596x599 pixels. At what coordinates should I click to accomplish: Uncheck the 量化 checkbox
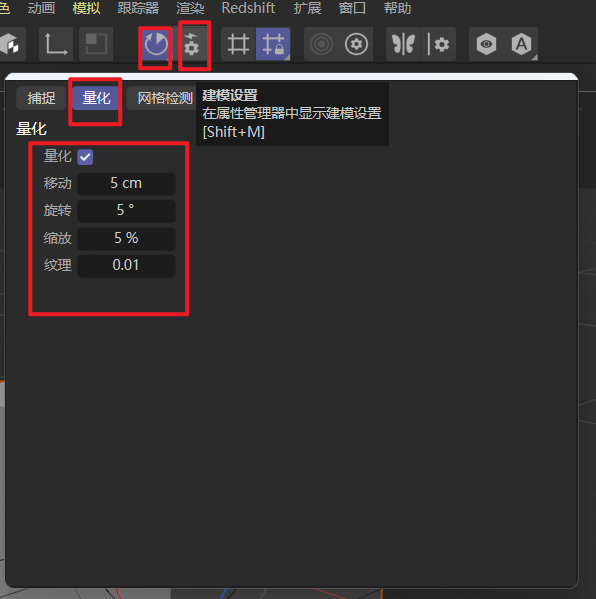(85, 157)
